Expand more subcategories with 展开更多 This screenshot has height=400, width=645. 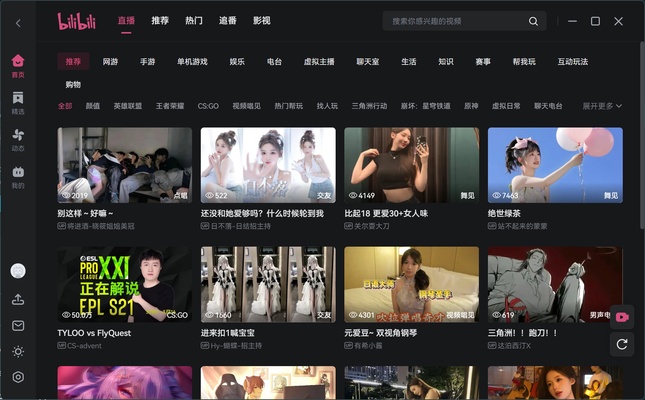click(x=602, y=106)
